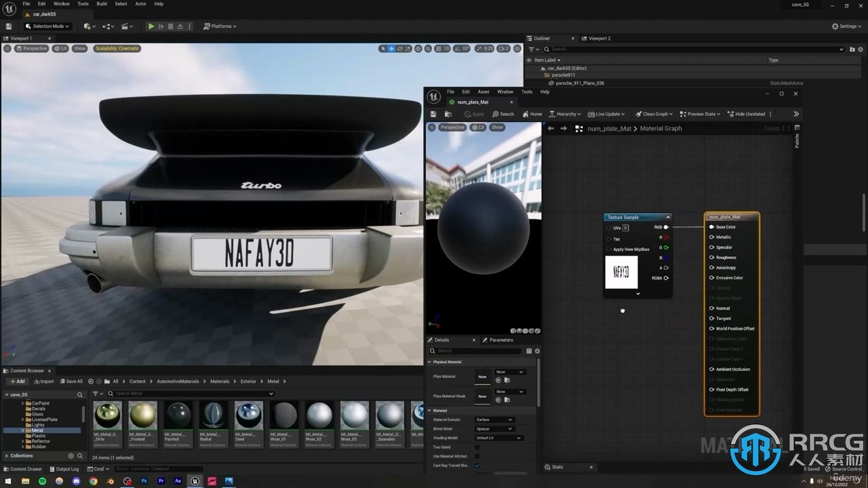The image size is (868, 488).
Task: Start Play in Editor with green arrow
Action: [151, 26]
